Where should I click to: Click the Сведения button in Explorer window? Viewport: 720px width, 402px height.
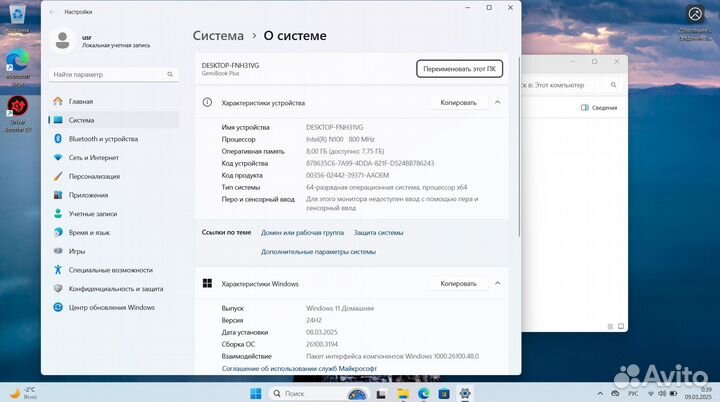click(599, 108)
